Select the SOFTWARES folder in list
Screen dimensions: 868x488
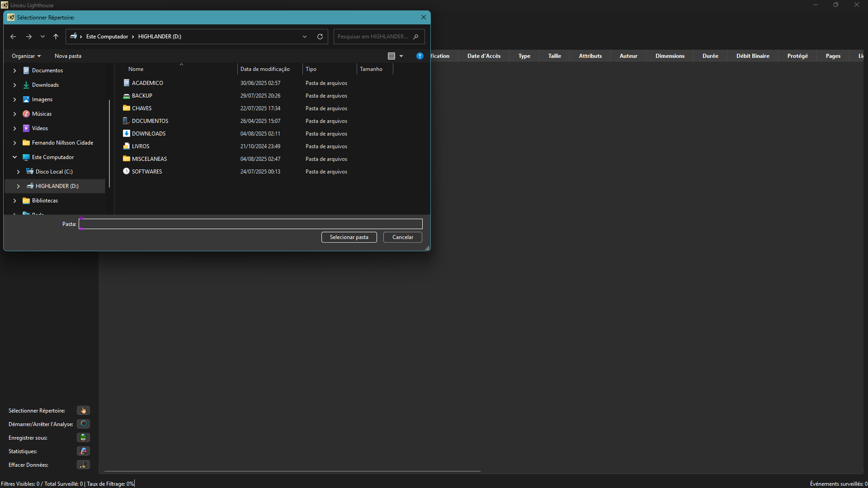147,172
